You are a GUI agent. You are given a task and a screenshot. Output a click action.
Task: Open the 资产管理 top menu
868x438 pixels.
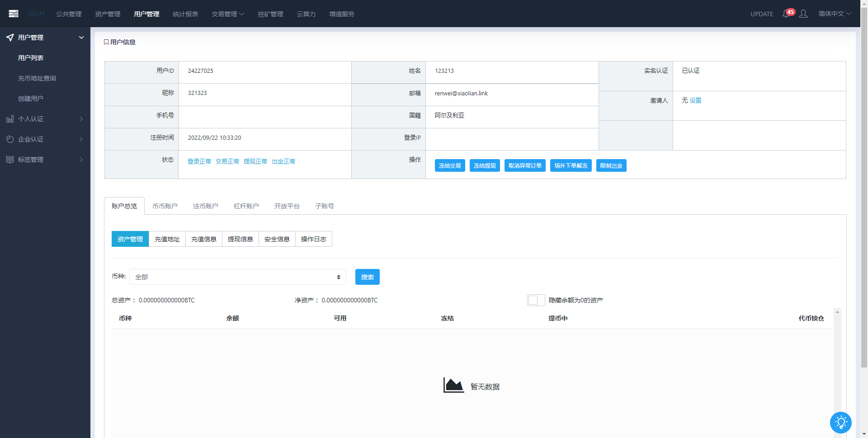coord(108,14)
